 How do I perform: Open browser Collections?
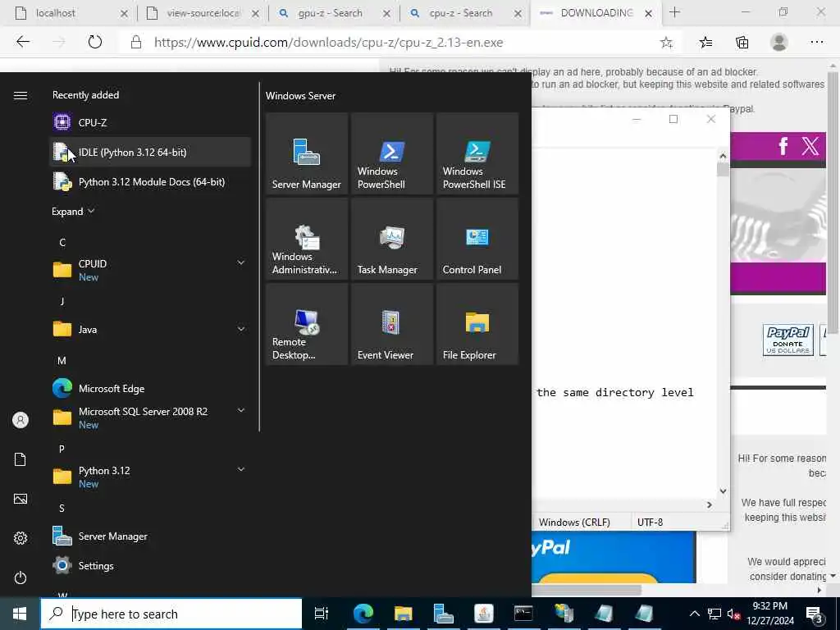point(742,43)
